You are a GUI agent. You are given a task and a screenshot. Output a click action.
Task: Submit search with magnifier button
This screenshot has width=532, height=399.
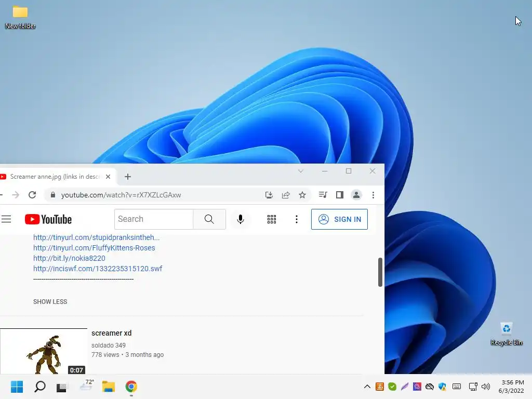pos(209,219)
